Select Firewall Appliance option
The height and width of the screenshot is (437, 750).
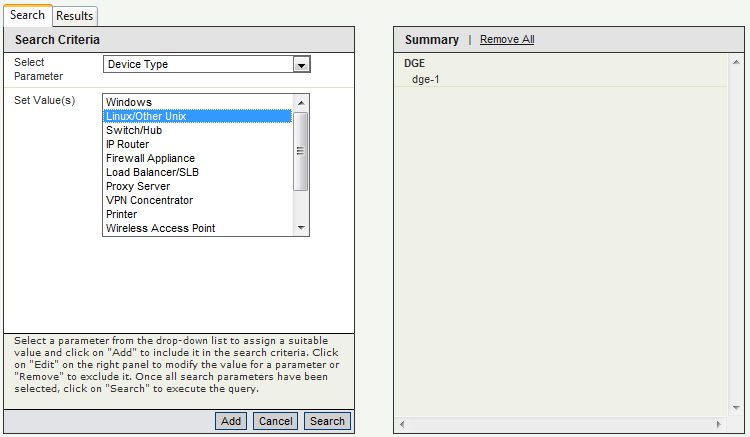coord(150,158)
